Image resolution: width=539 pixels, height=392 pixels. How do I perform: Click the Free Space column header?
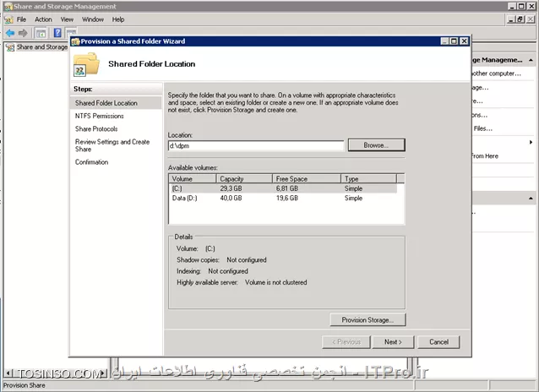(307, 179)
